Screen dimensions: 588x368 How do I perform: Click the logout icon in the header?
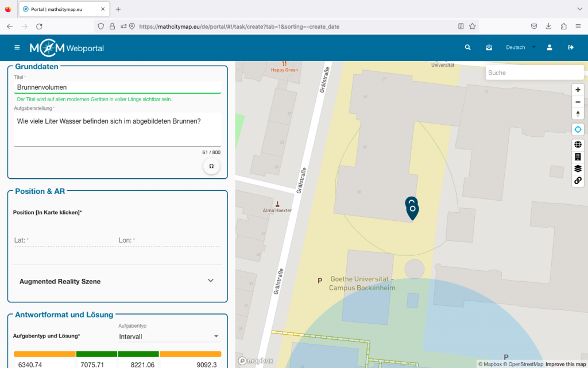click(571, 48)
